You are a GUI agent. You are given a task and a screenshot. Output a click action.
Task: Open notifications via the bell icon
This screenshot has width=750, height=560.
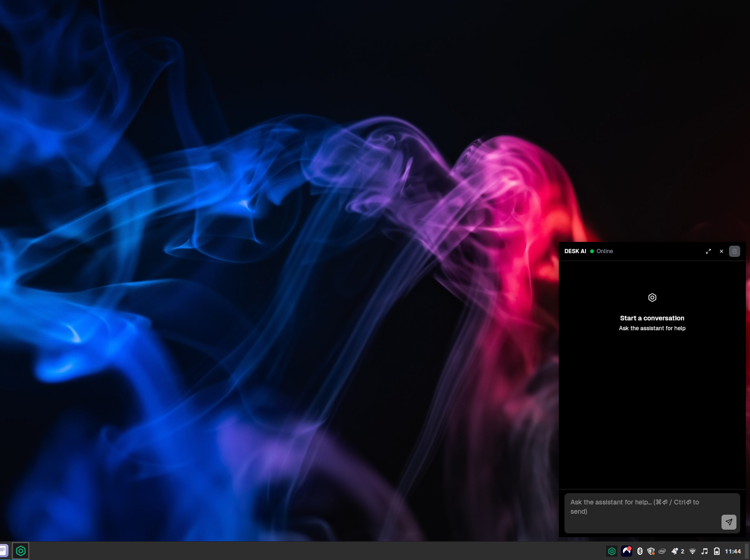(x=675, y=551)
